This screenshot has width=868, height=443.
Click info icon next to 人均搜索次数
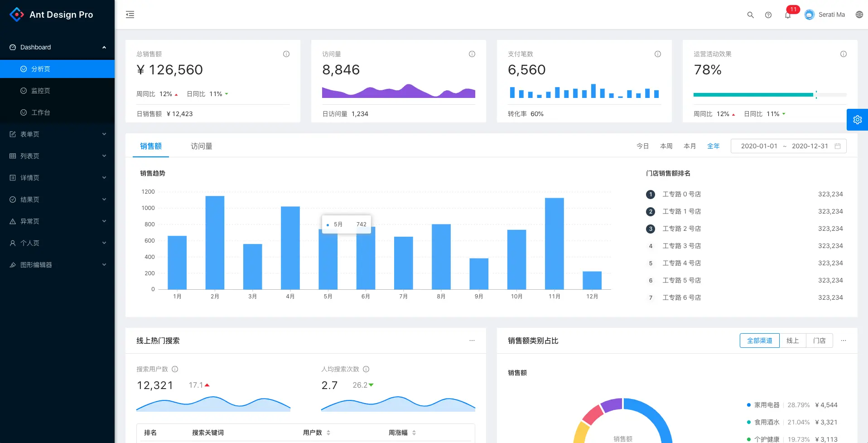coord(366,369)
